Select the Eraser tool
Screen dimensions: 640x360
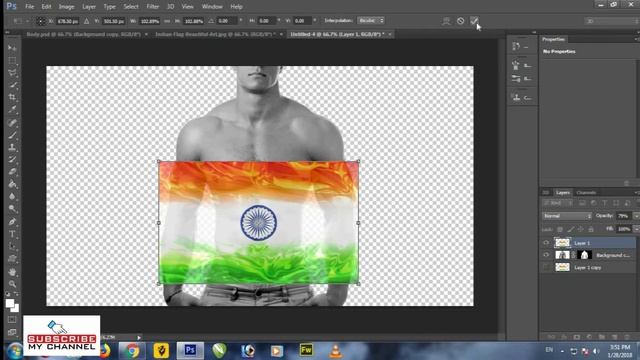pyautogui.click(x=12, y=172)
